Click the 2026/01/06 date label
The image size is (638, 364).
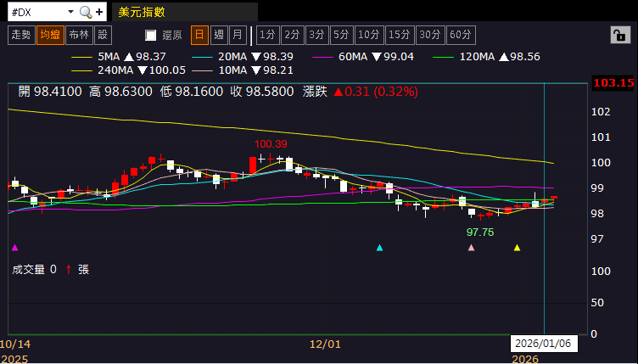(543, 344)
